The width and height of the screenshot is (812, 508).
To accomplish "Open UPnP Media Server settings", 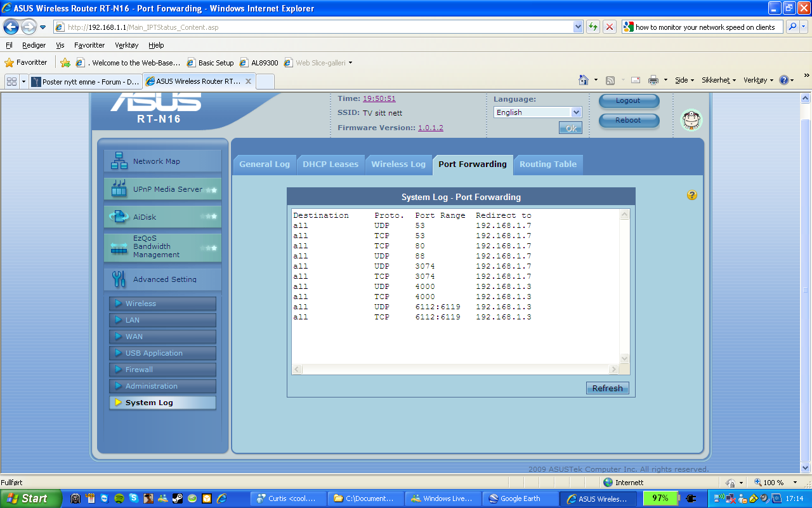I will coord(162,189).
